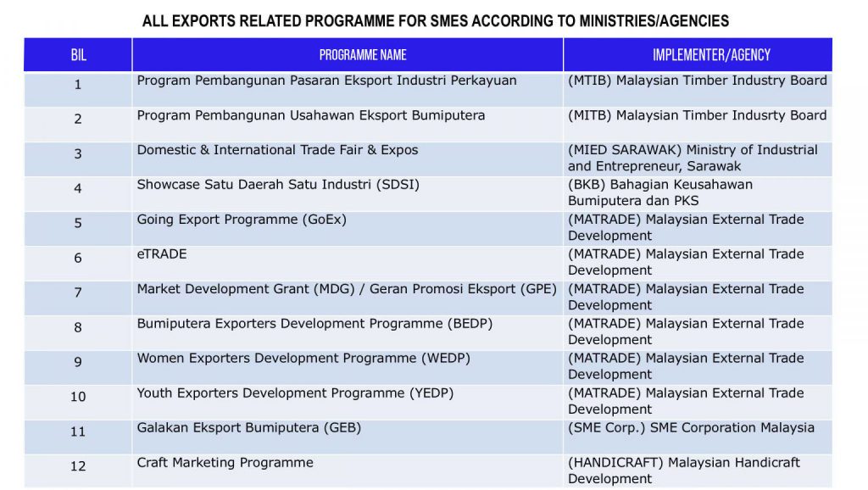Click row number 3 cell
Image resolution: width=868 pixels, height=490 pixels.
tap(78, 159)
